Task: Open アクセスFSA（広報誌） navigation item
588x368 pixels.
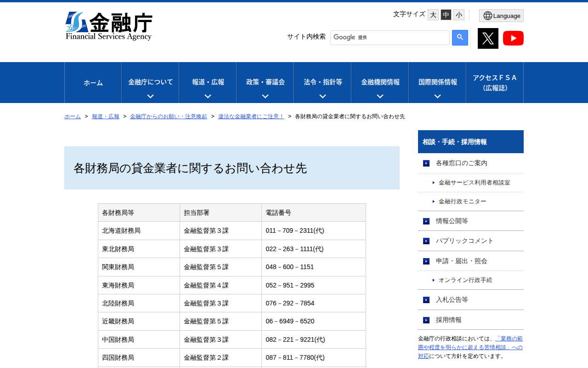Action: (x=495, y=83)
